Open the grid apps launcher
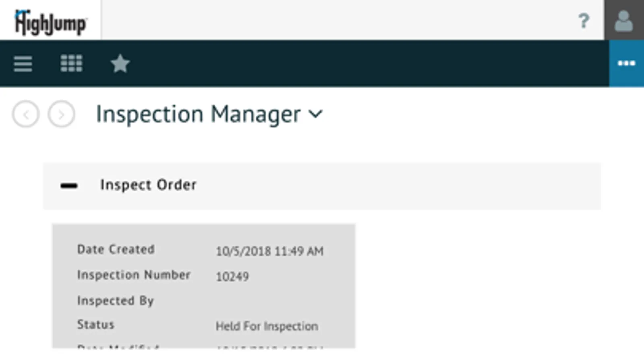The width and height of the screenshot is (644, 362). [x=71, y=64]
